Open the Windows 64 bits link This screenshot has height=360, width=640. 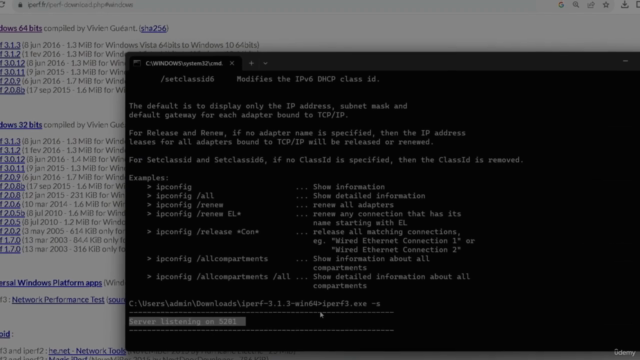[x=21, y=28]
